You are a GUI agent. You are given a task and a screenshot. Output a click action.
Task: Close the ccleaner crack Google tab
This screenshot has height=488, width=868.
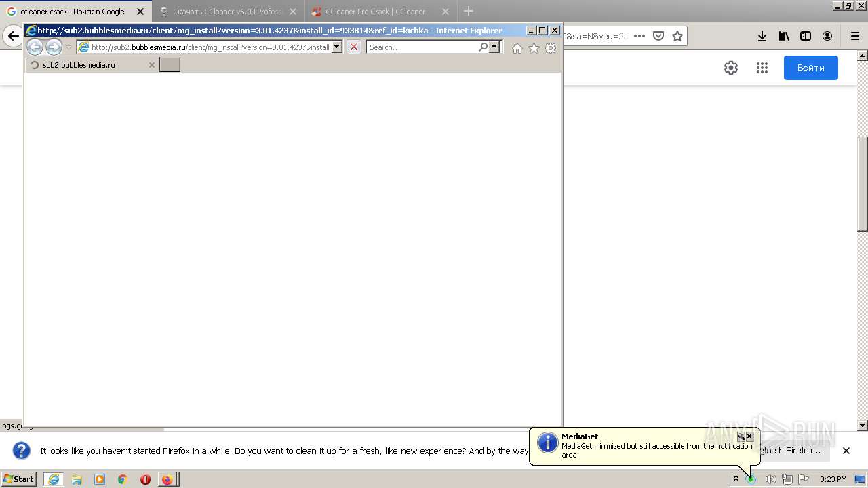[140, 12]
